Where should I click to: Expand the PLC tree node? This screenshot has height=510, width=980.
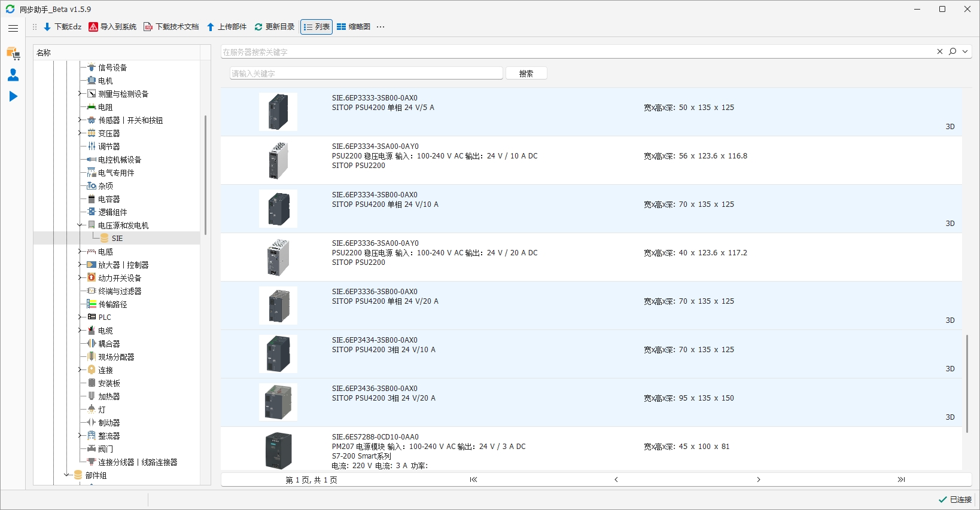pyautogui.click(x=80, y=317)
